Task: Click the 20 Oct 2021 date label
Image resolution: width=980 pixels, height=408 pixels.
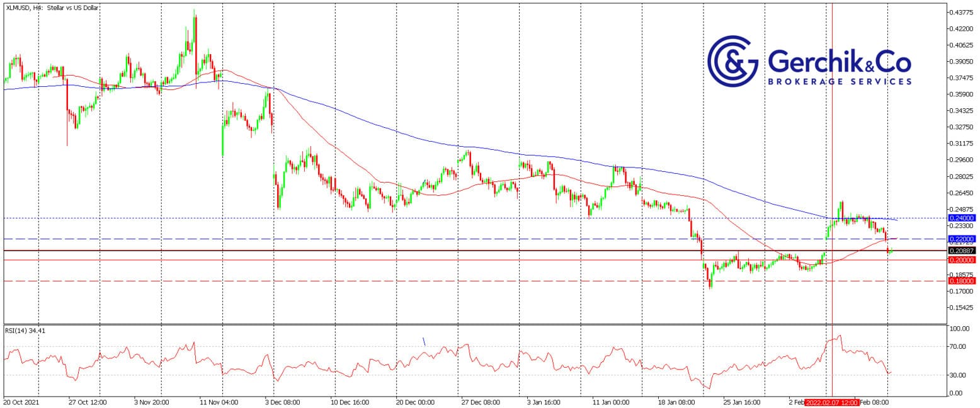Action: (22, 401)
